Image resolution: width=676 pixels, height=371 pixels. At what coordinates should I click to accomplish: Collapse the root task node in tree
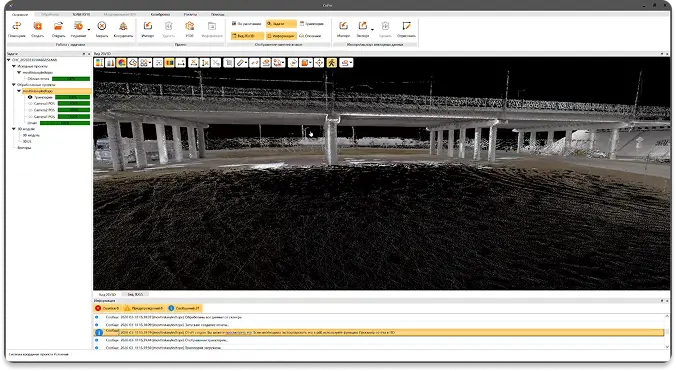point(9,60)
